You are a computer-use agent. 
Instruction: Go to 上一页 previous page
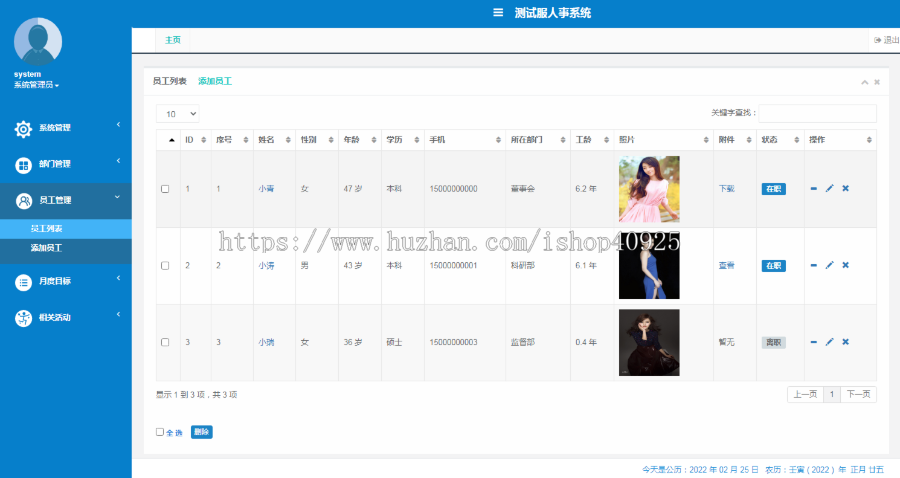pyautogui.click(x=805, y=394)
